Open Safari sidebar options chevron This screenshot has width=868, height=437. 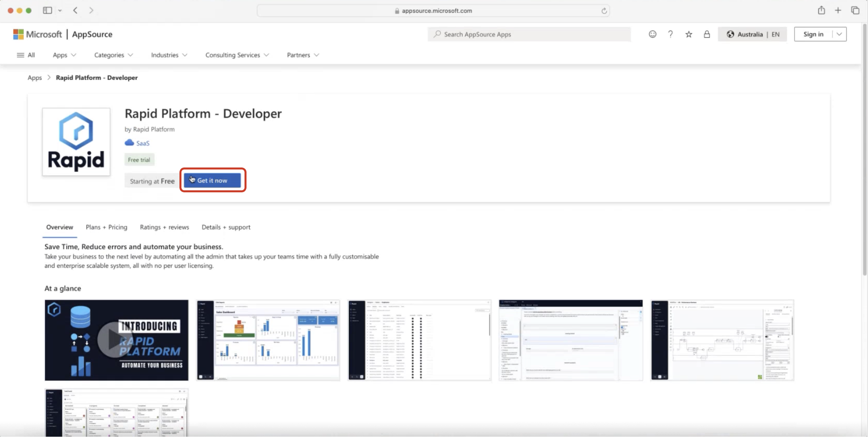coord(60,10)
